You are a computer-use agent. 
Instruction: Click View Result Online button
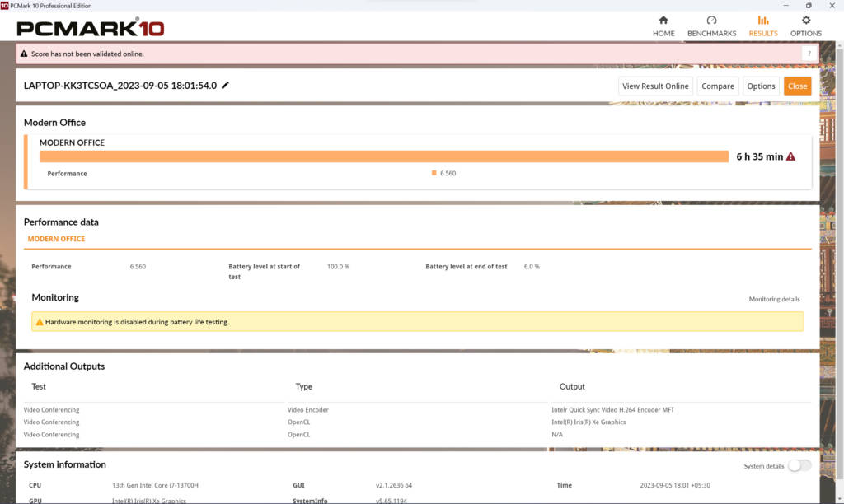point(655,86)
